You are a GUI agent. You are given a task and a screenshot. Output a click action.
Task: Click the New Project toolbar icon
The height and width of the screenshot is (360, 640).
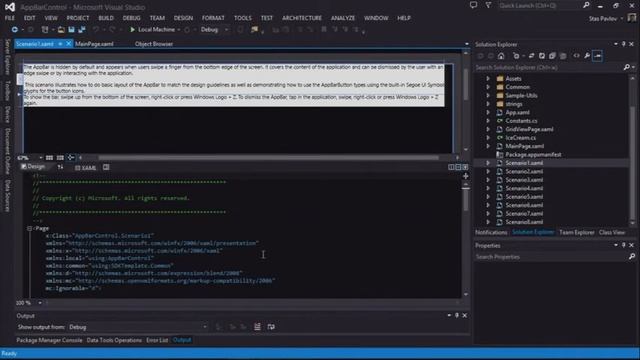coord(45,29)
